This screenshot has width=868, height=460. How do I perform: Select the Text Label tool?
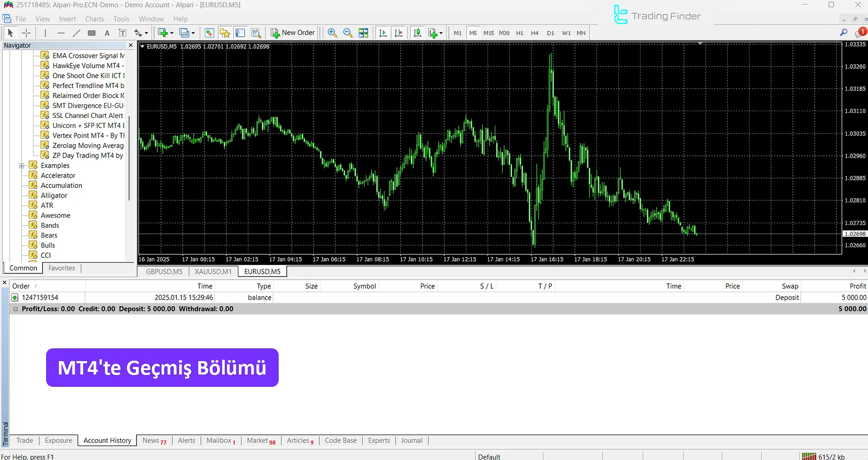[x=122, y=33]
